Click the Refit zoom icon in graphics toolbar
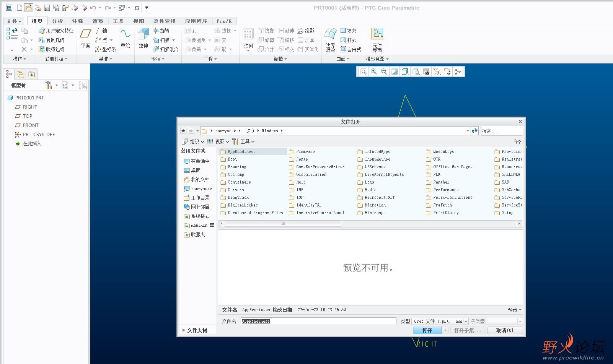613x364 pixels. 364,71
